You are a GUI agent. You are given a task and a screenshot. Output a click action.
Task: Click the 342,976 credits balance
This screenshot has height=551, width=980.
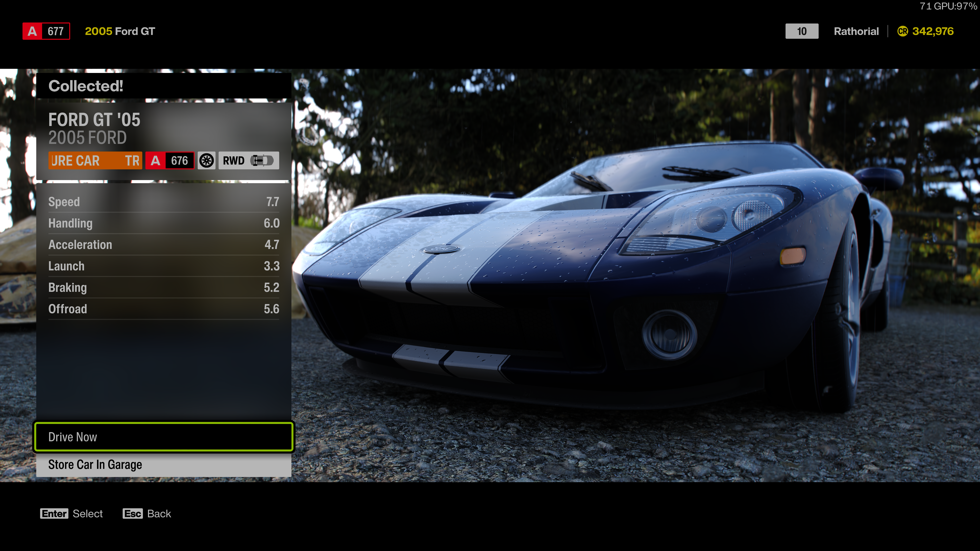pos(933,31)
